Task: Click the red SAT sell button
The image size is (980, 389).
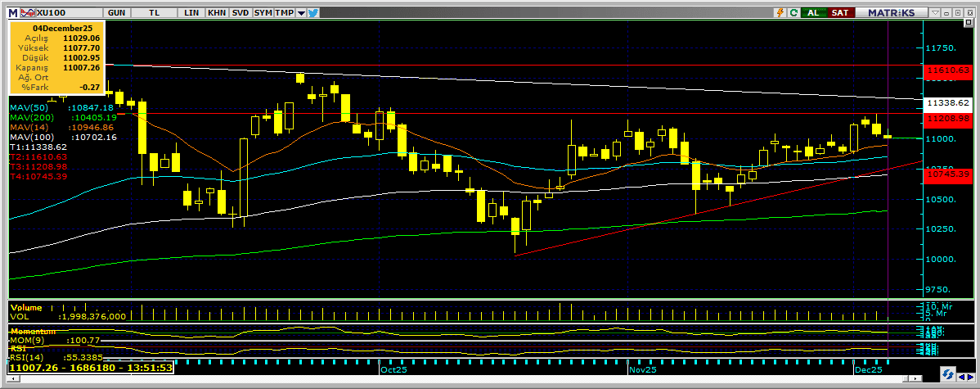Action: (x=839, y=13)
